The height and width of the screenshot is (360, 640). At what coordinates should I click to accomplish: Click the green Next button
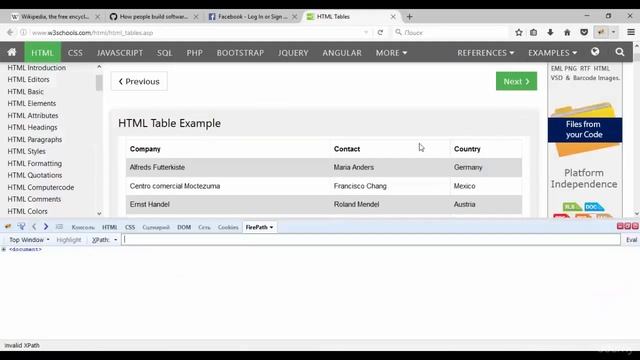click(x=516, y=81)
